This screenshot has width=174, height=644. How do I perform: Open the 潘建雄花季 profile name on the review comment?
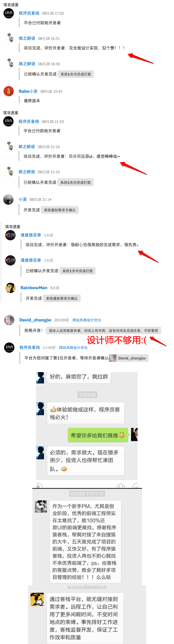[x=31, y=235]
